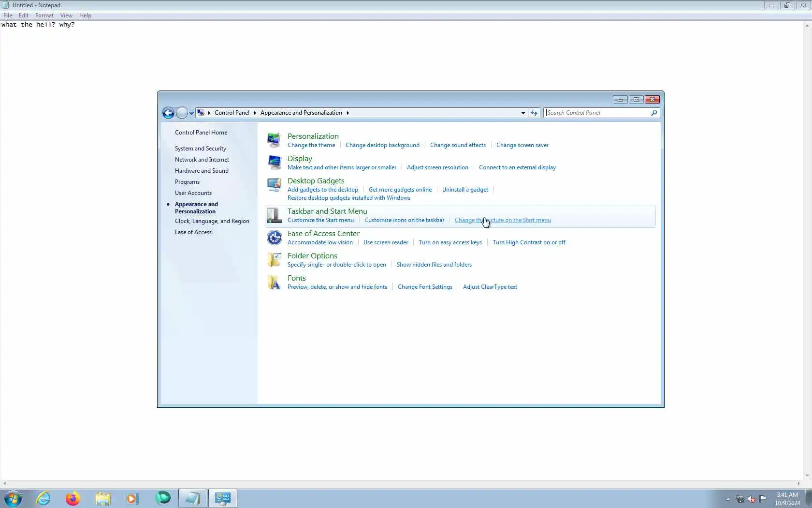Open Windows Media Player from taskbar
812x508 pixels.
coord(132,498)
